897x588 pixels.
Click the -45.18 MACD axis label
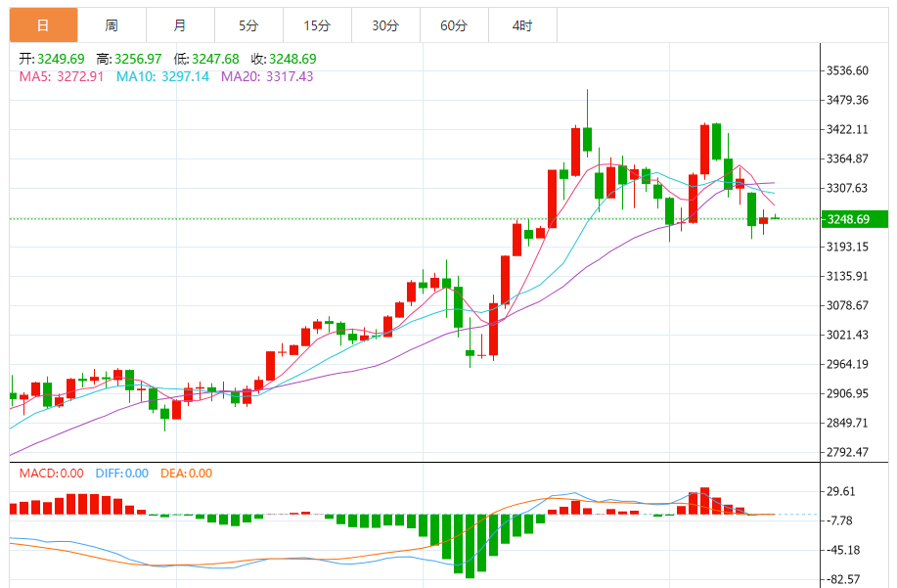coord(843,550)
